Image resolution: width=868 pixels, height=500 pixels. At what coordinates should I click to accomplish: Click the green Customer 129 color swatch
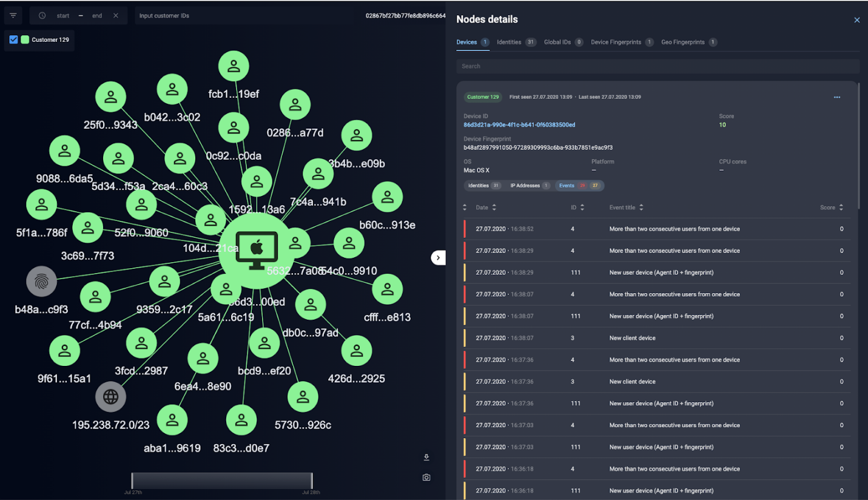pyautogui.click(x=25, y=40)
